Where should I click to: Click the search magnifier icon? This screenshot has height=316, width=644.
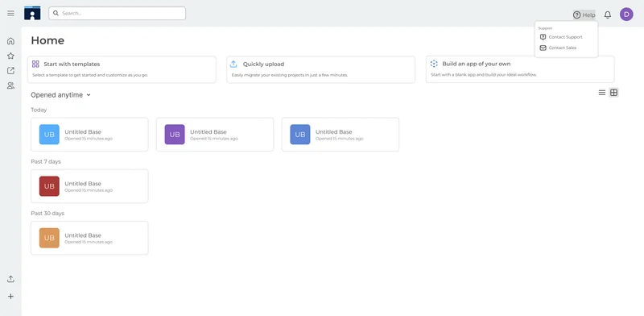[56, 13]
